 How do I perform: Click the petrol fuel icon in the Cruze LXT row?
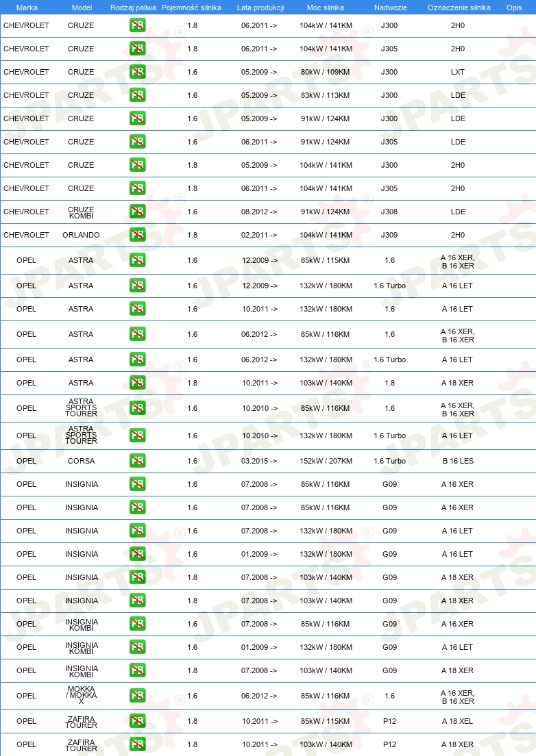(138, 72)
